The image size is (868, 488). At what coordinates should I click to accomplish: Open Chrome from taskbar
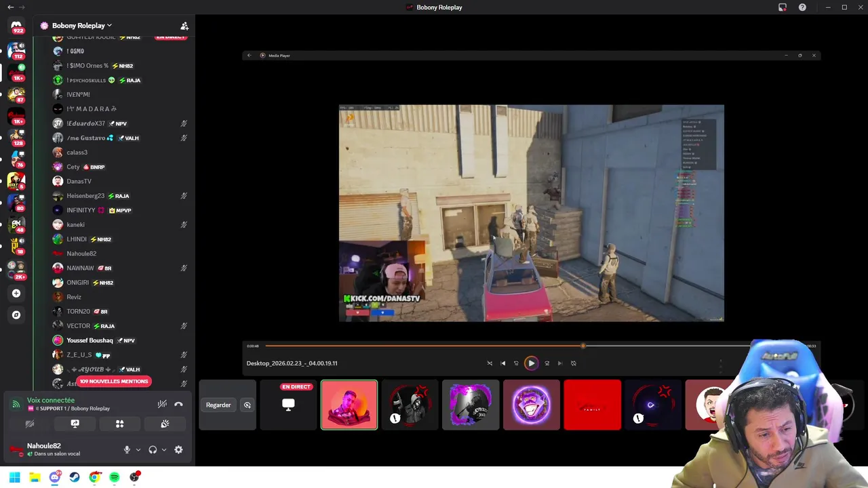click(x=94, y=477)
